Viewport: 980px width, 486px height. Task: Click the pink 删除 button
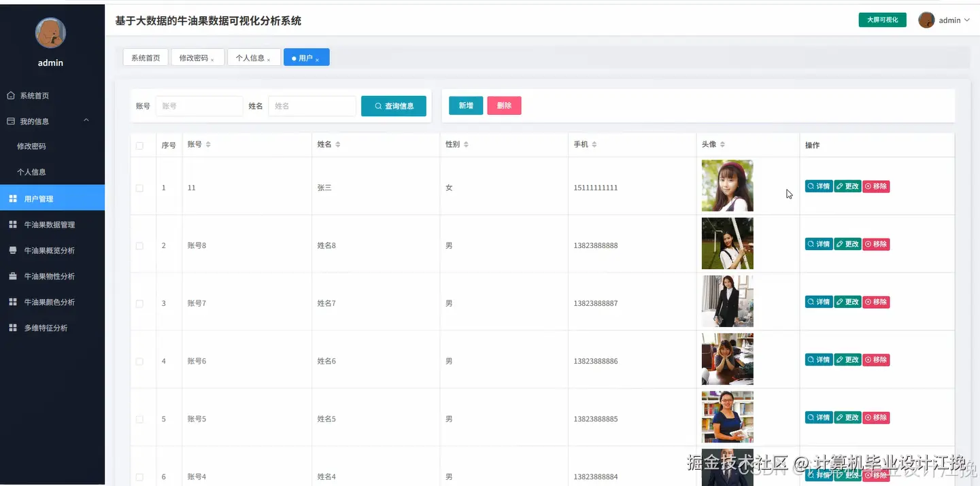click(x=504, y=105)
